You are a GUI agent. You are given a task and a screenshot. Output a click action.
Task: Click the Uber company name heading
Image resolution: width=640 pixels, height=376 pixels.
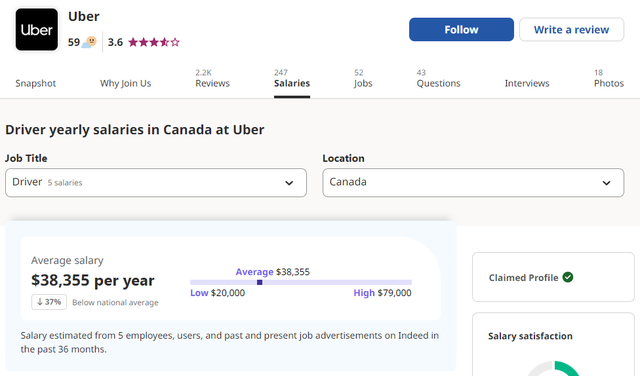tap(84, 16)
